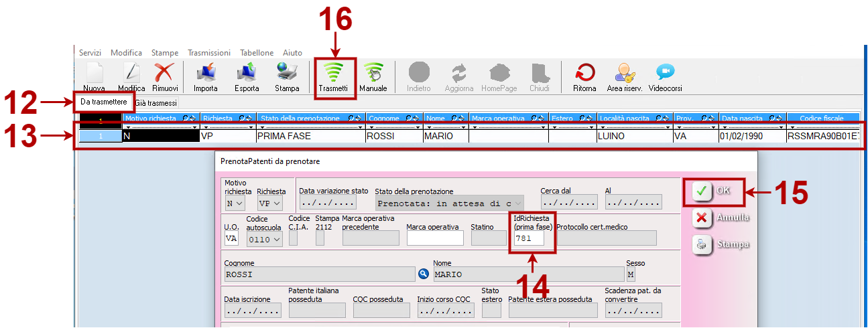Click the Manuale transmission icon
868x328 pixels.
pyautogui.click(x=373, y=72)
